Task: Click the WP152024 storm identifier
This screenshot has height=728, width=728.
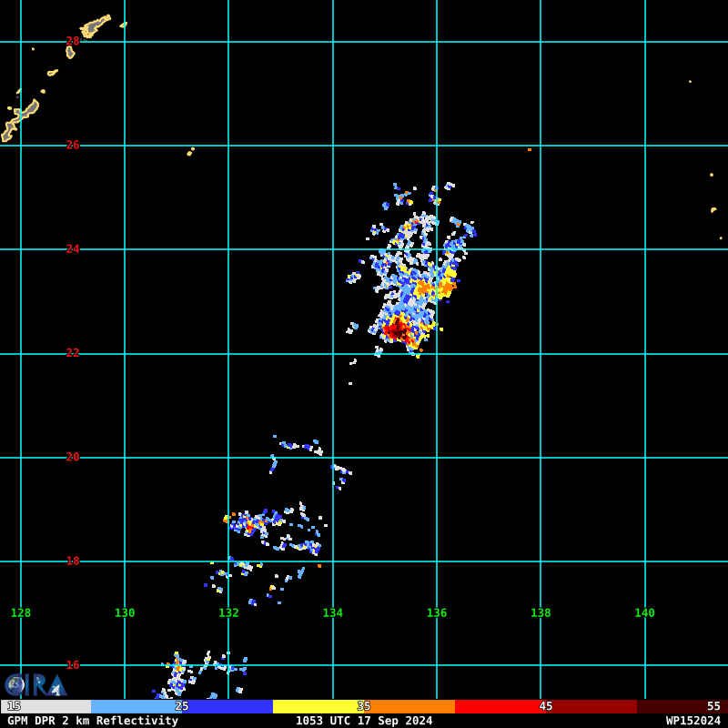Action: tap(693, 721)
